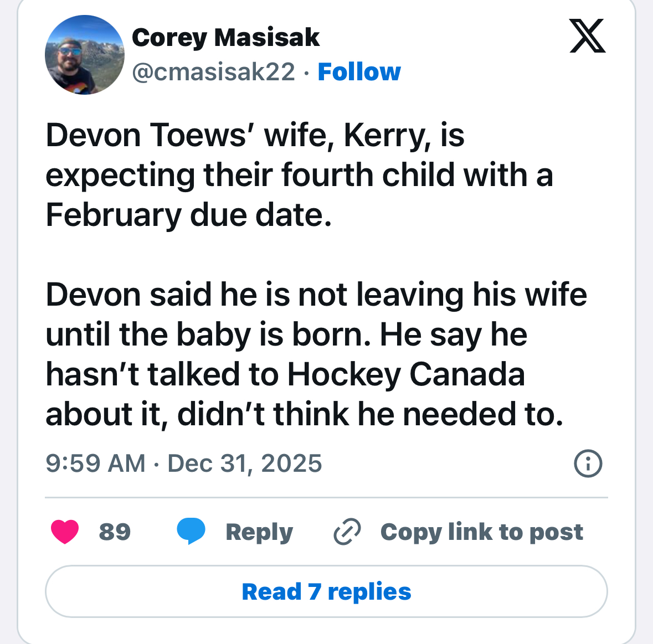This screenshot has height=644, width=653.
Task: Click the paragraph mentioning Hockey Canada
Action: pos(316,354)
